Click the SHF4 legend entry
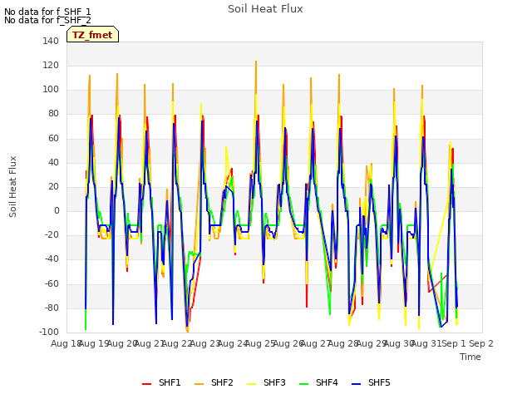The height and width of the screenshot is (399, 532). (318, 382)
